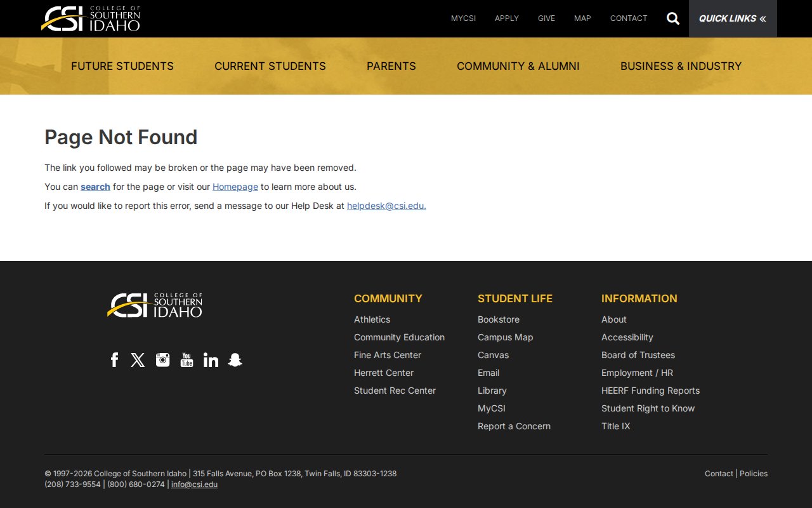Visit the Instagram icon in footer
Screen dimensions: 812x508
[162, 360]
